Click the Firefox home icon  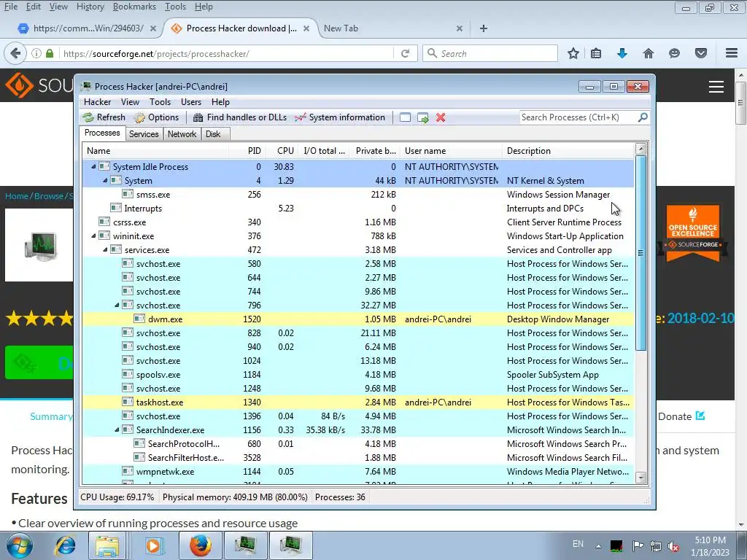click(649, 53)
